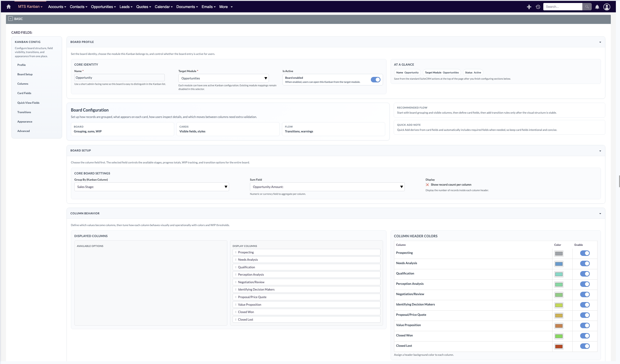Viewport: 620px width, 364px height.
Task: Disable Perception Analysis header color toggle
Action: (x=585, y=284)
